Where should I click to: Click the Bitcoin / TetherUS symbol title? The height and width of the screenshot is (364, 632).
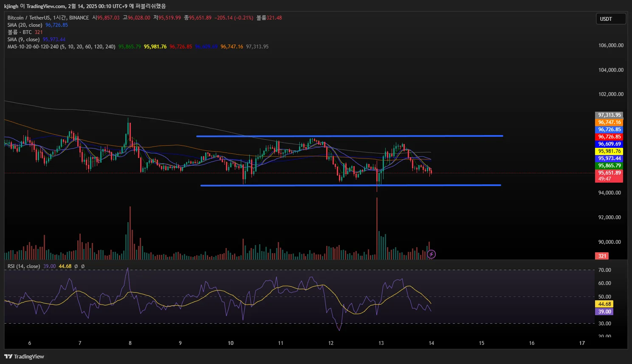coord(29,18)
